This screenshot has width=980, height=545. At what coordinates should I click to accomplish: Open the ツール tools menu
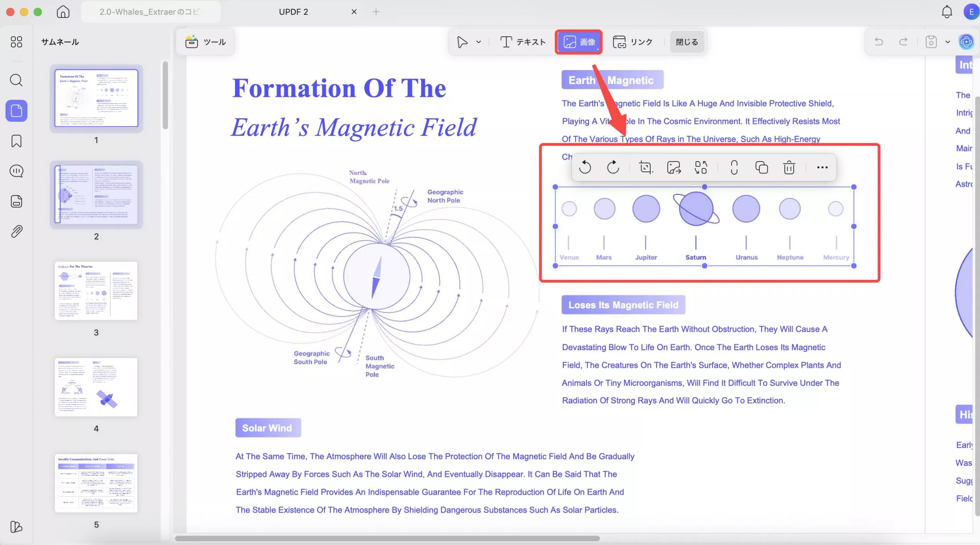[x=206, y=42]
